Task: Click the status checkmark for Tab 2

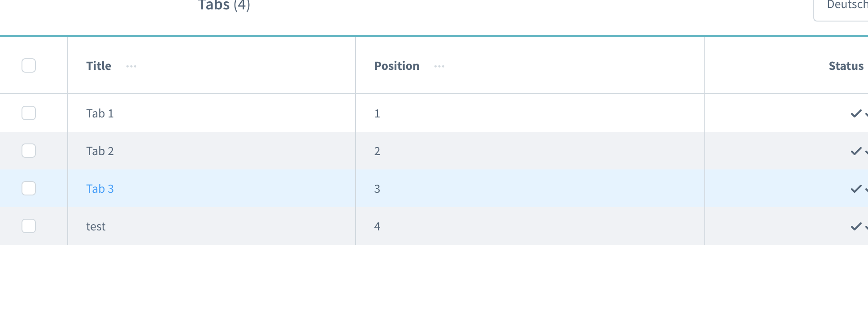Action: 856,151
